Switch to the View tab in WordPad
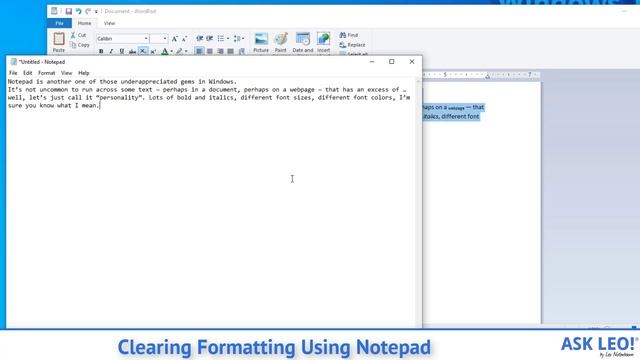The width and height of the screenshot is (640, 360). (109, 23)
